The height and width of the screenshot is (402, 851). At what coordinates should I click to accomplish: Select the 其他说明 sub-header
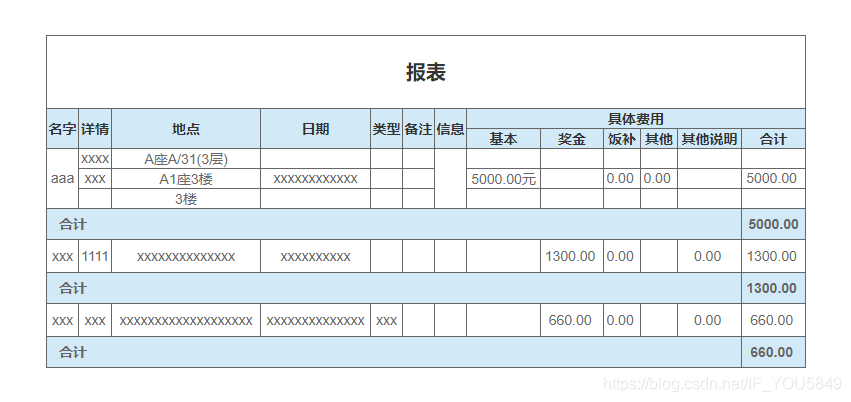tap(709, 139)
